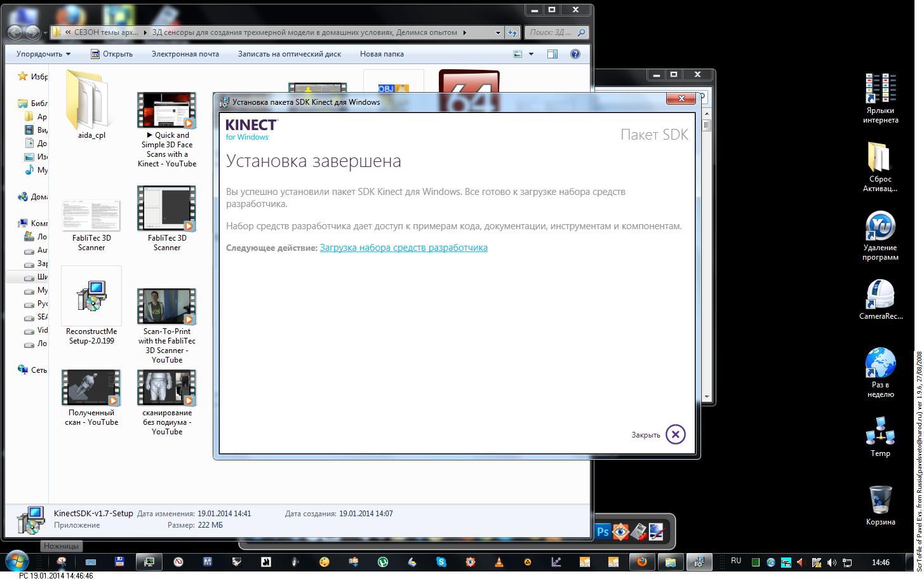
Task: Open Домашняя группа in navigation pane
Action: [x=33, y=197]
